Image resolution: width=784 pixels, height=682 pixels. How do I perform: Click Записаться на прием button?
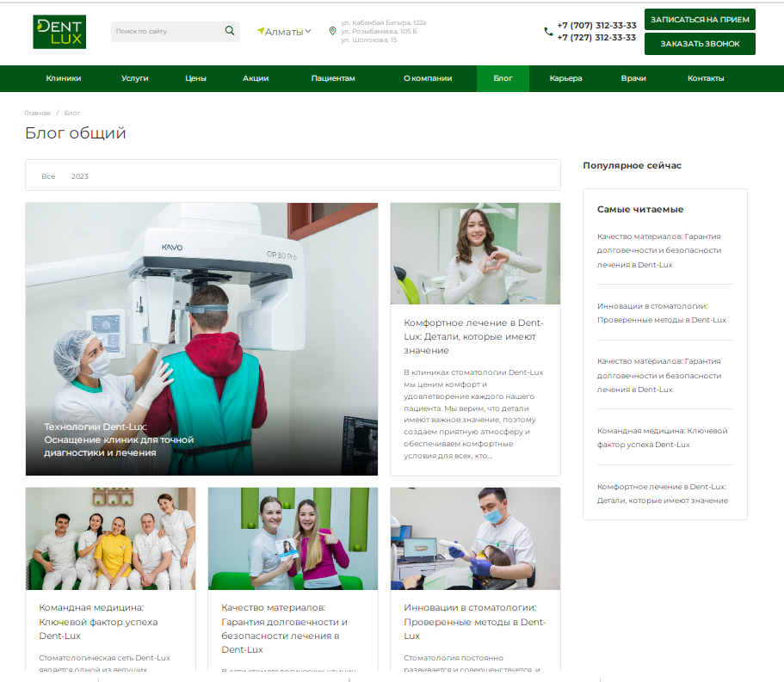click(700, 20)
